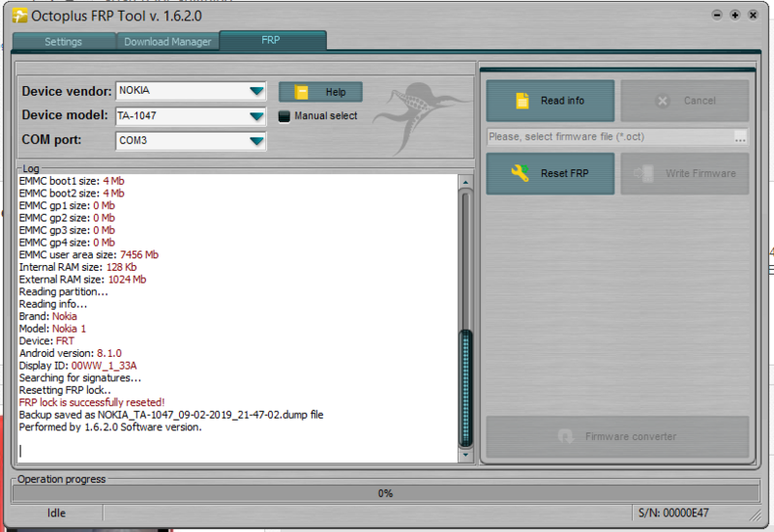This screenshot has height=532, width=774.
Task: Click the yellow document icon on Read info
Action: click(x=522, y=101)
